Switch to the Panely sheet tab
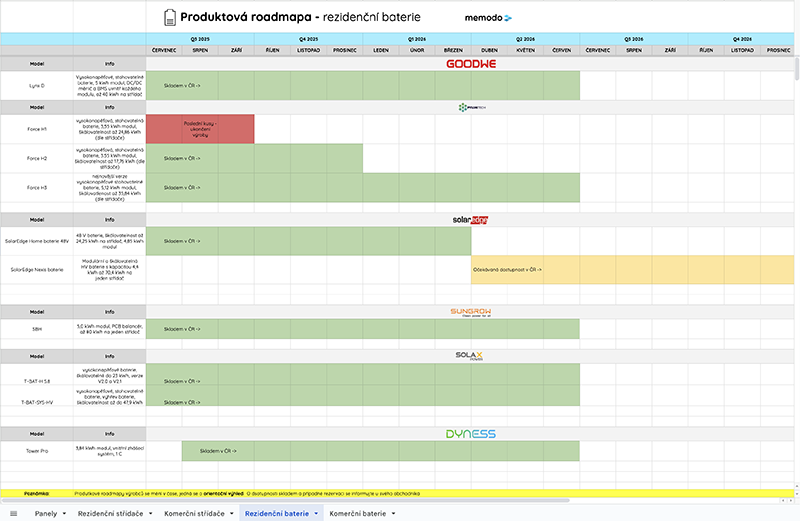Screen dimensions: 800x521 pos(46,513)
